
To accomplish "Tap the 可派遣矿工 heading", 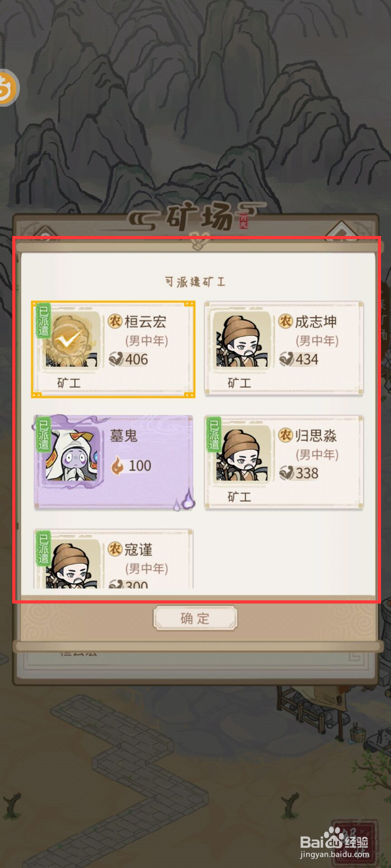I will coord(195,282).
